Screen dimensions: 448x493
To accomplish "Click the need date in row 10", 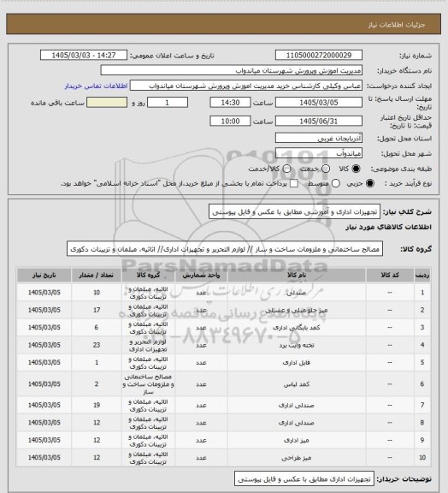I will [44, 458].
